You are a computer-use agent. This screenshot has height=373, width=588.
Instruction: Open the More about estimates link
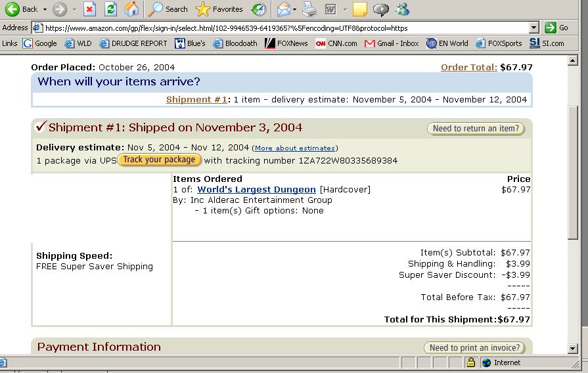pos(295,148)
